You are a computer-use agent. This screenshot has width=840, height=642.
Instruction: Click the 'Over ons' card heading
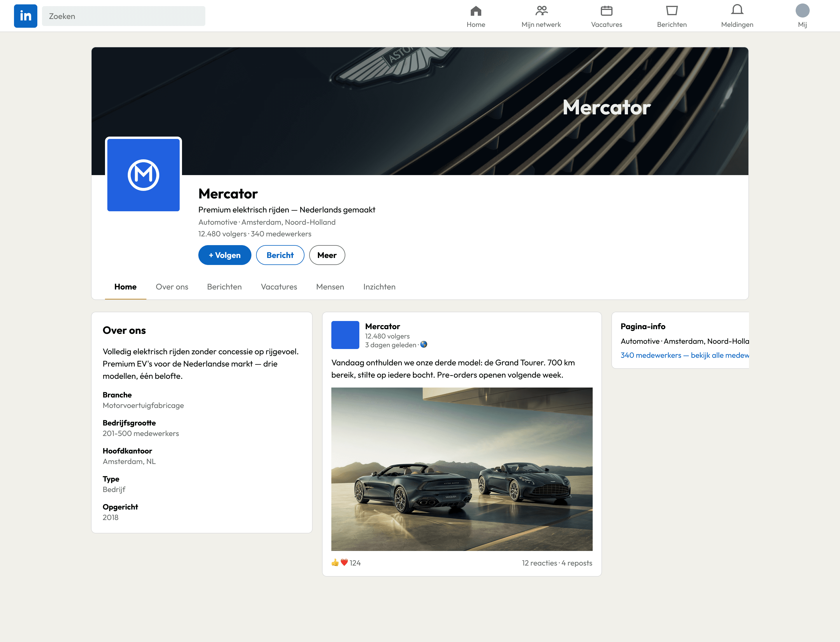pos(124,330)
